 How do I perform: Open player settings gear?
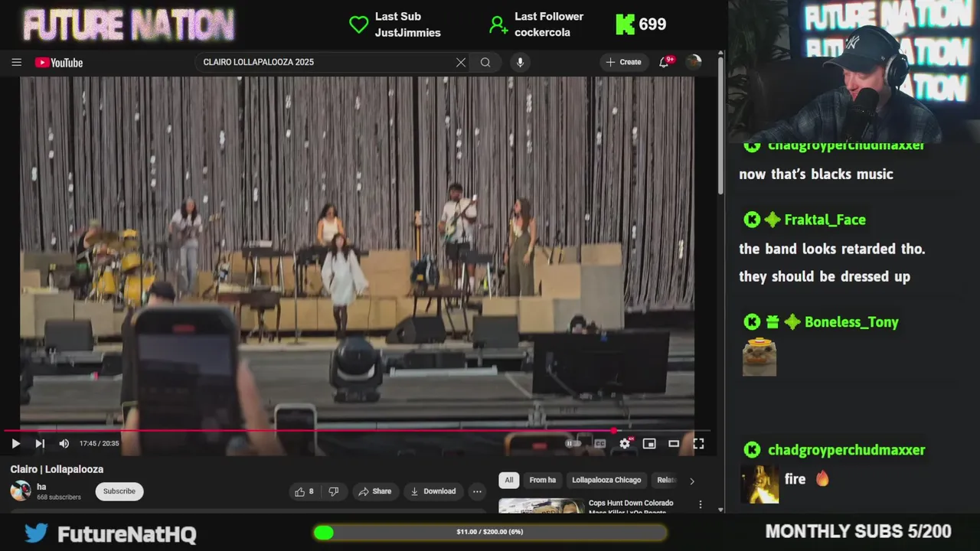pos(625,443)
